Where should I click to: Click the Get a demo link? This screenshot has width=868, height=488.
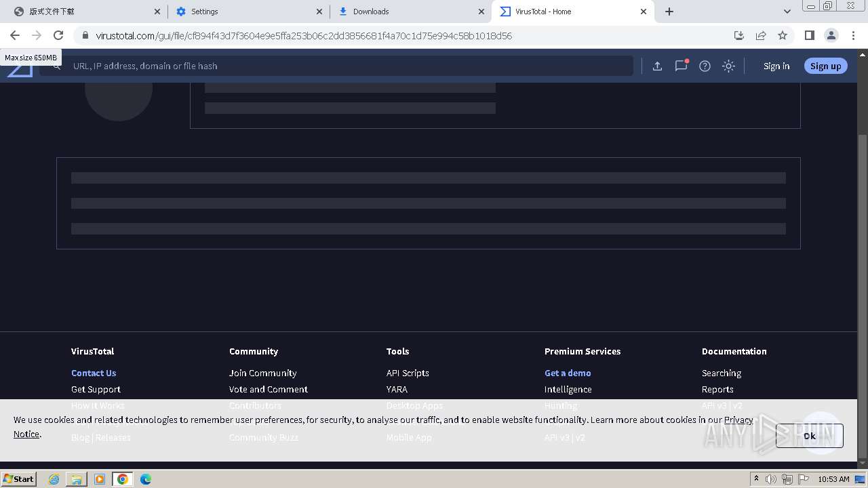click(x=568, y=373)
